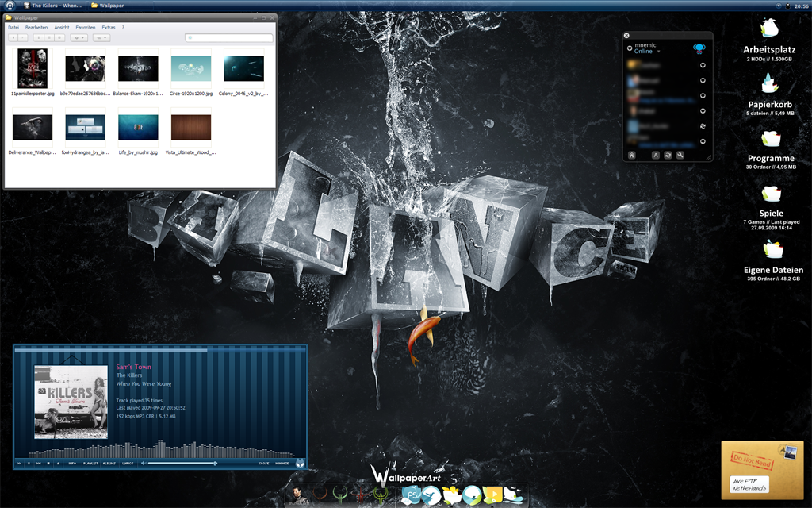The image size is (812, 508).
Task: Click the speaker mute icon in music player
Action: 143,463
